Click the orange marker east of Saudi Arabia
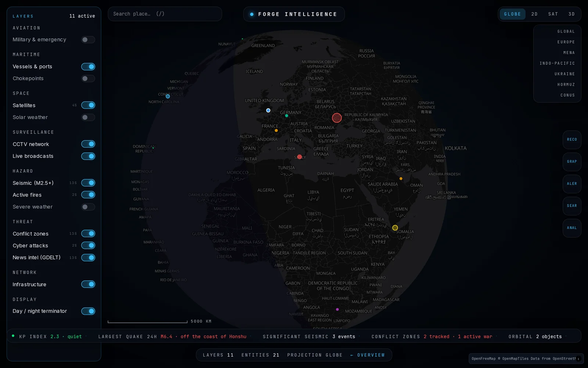This screenshot has width=588, height=368. pyautogui.click(x=401, y=179)
